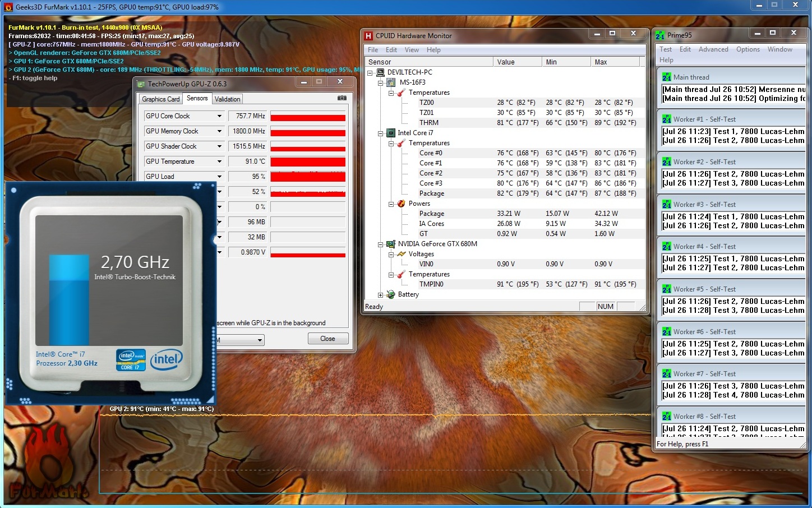Click the Worker #1 Self-Test window icon
The image size is (812, 508).
667,119
